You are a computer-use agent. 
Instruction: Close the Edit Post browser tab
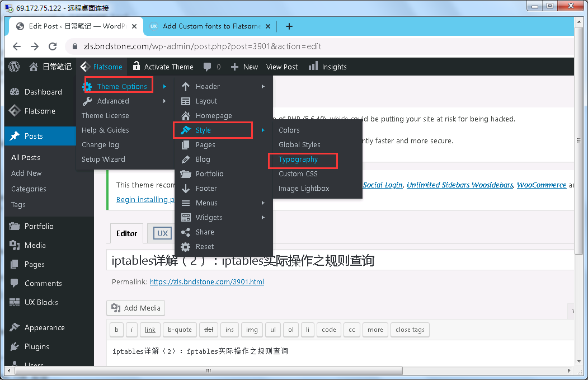coord(134,26)
